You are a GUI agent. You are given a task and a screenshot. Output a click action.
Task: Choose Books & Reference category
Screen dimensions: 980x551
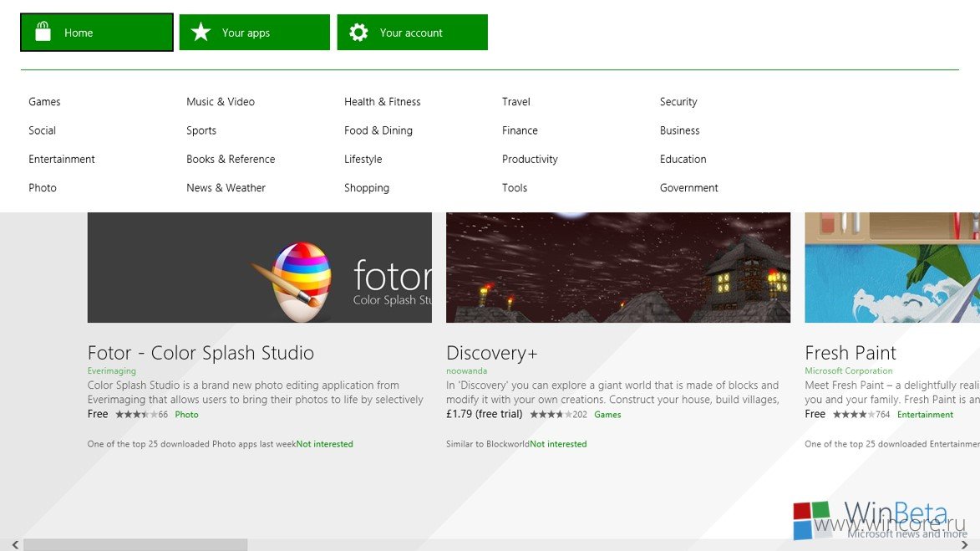230,159
